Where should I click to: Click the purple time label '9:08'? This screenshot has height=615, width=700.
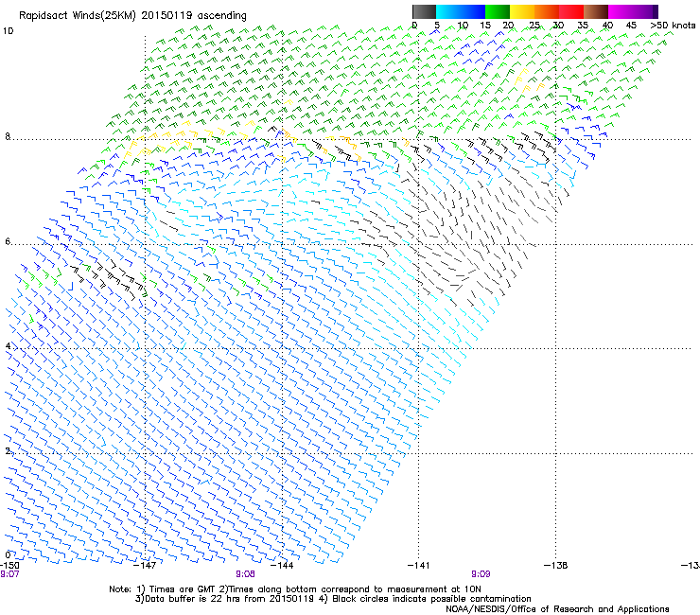tap(245, 574)
